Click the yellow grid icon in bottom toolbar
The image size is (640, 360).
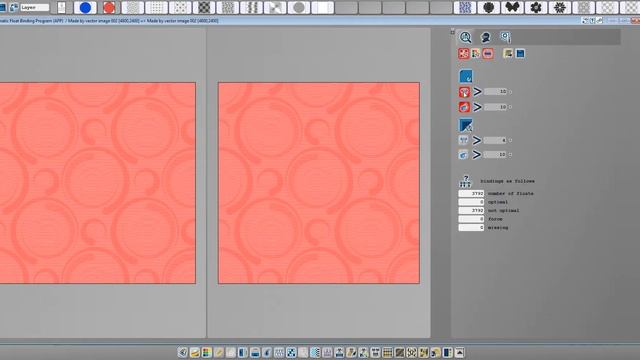click(x=387, y=352)
